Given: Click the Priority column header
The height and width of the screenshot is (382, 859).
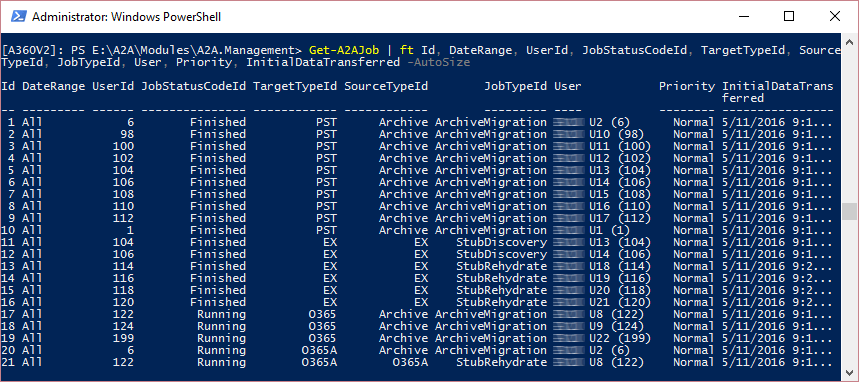Looking at the screenshot, I should 687,87.
